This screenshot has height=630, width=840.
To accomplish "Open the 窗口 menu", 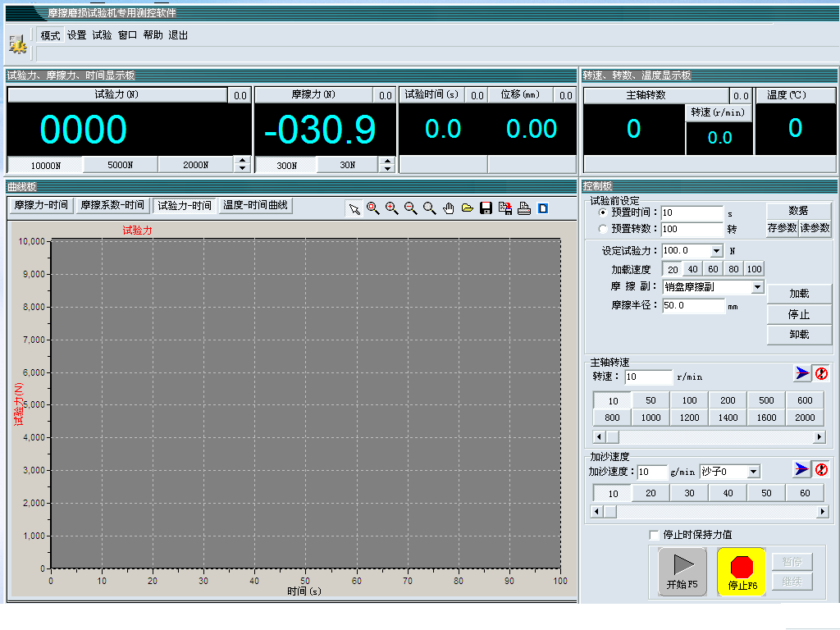I will point(127,35).
